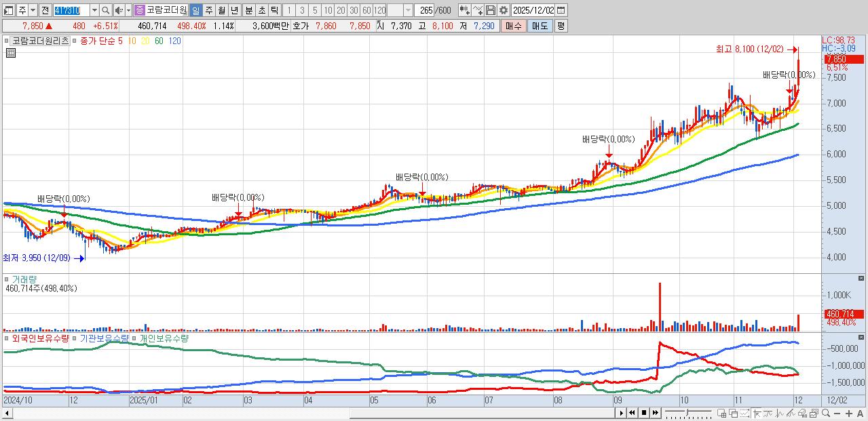Click the 매도 sell button
The image size is (868, 421).
[540, 26]
